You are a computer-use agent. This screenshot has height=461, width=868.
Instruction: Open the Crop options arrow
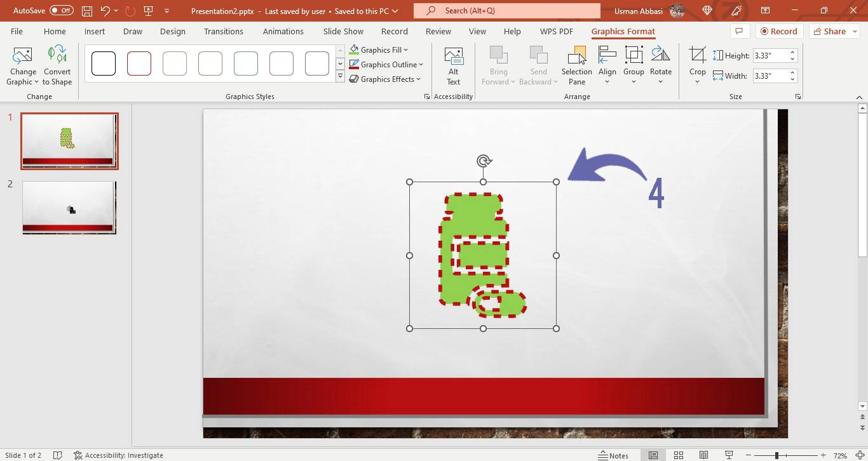698,81
